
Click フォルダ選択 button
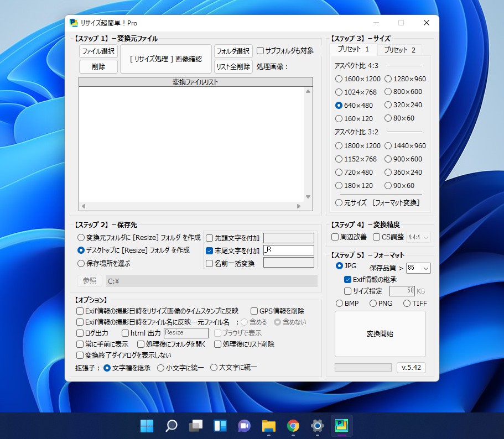tap(233, 51)
